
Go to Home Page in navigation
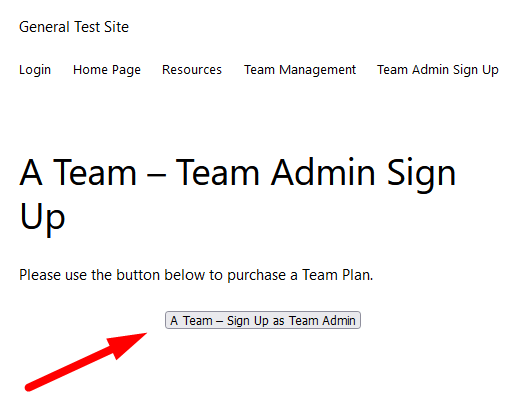(107, 70)
